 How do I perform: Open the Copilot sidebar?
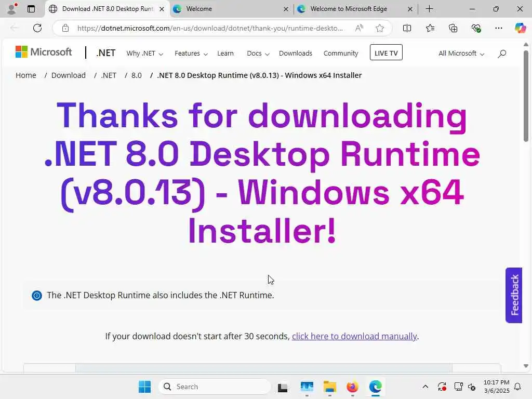pos(520,28)
